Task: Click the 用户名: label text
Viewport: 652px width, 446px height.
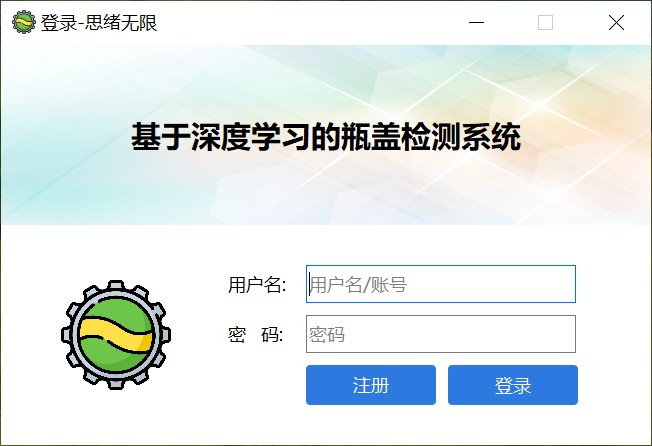Action: click(x=257, y=285)
